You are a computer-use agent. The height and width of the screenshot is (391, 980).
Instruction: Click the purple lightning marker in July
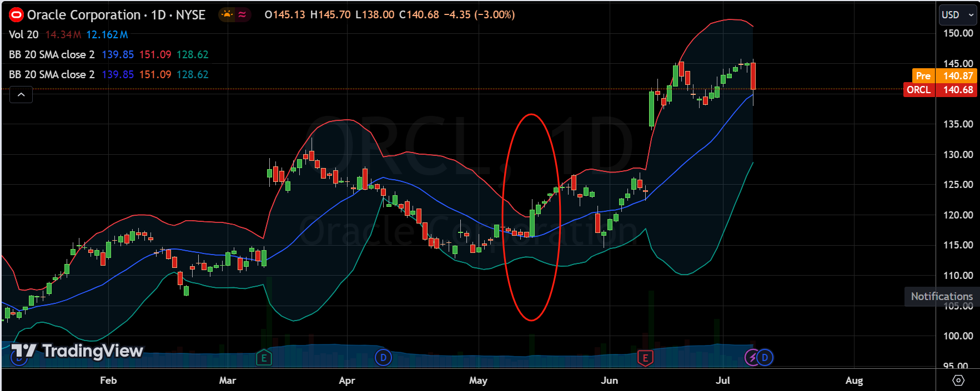(752, 358)
